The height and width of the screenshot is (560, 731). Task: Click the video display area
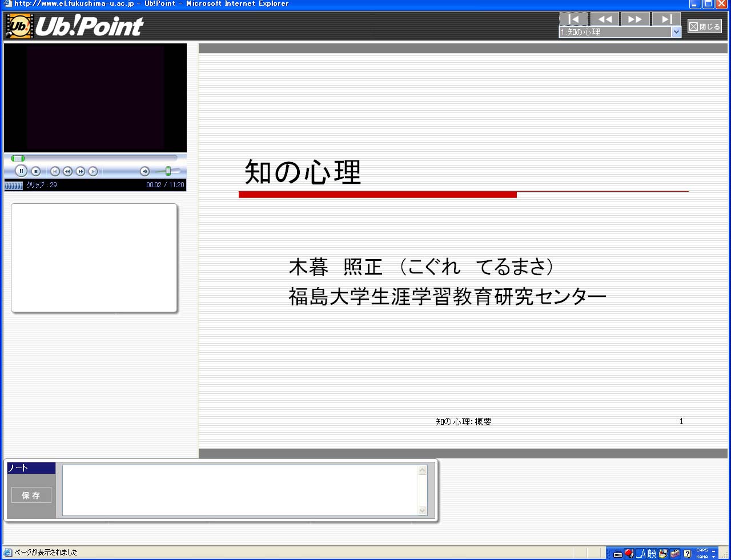(95, 98)
